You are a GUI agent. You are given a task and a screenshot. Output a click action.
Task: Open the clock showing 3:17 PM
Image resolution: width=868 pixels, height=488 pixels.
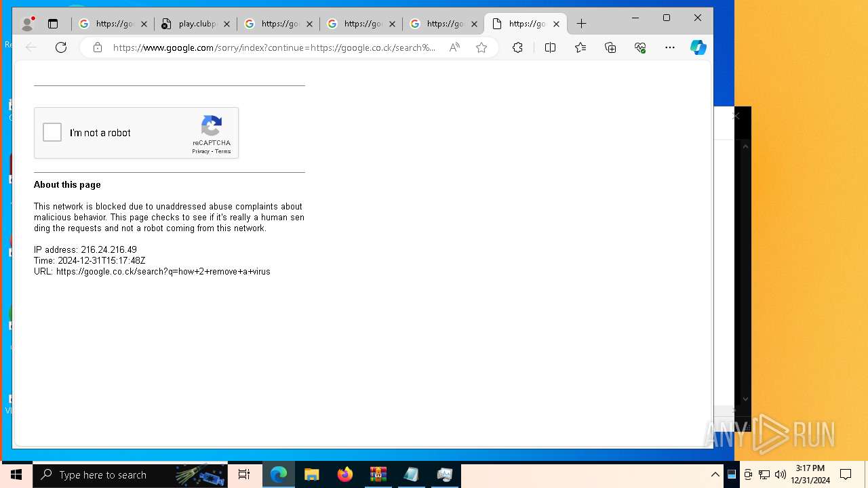point(810,474)
